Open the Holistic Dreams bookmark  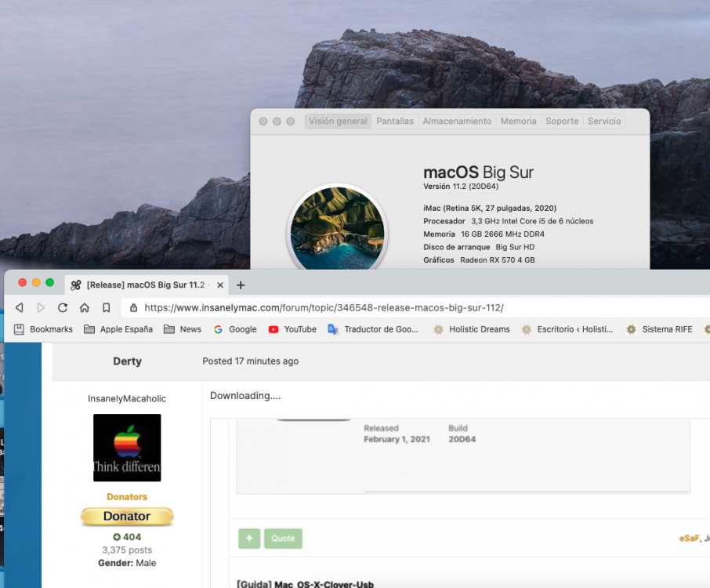471,329
